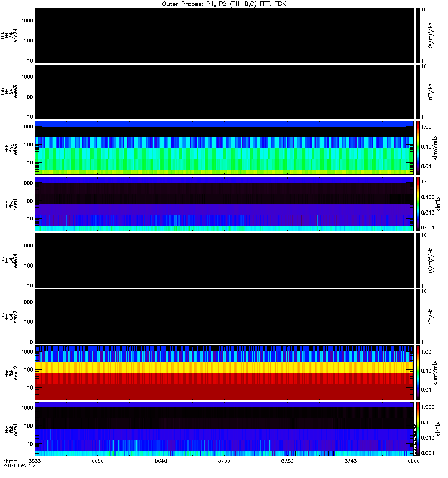
Task: Click the nT²/Hz unit label of thb fff scm3
Action: [431, 92]
